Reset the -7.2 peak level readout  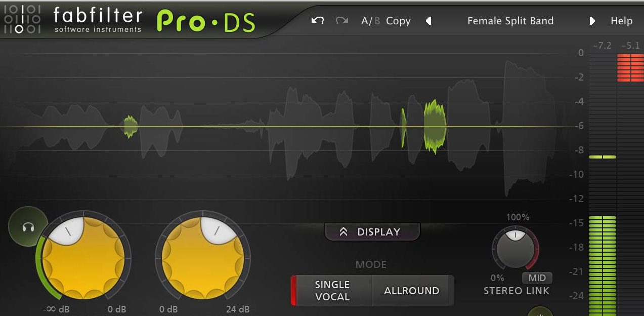(x=602, y=46)
